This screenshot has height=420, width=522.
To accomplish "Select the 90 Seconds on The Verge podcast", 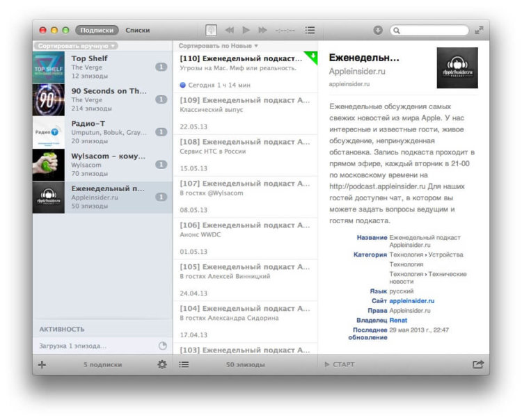I will (102, 99).
